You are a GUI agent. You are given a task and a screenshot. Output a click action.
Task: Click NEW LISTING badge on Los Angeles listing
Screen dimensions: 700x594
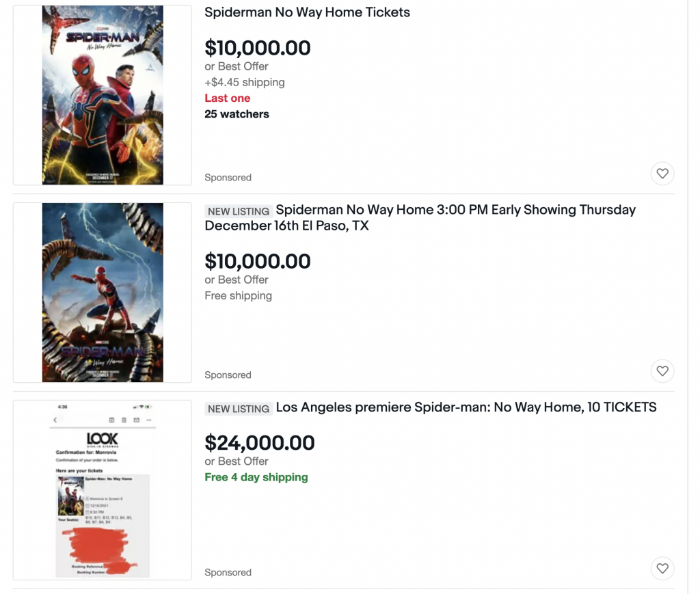point(239,409)
